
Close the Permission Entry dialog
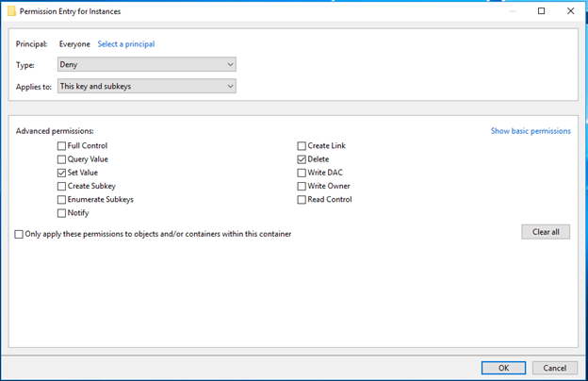point(570,11)
